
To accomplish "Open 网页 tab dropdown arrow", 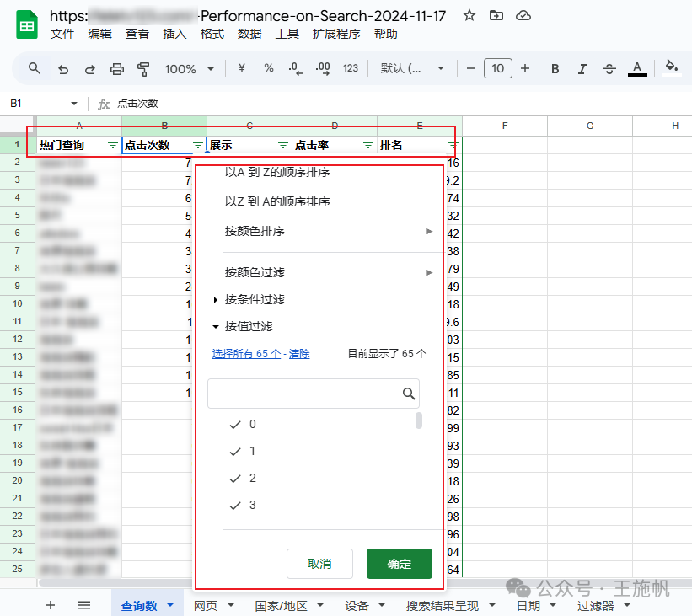I will pyautogui.click(x=230, y=605).
